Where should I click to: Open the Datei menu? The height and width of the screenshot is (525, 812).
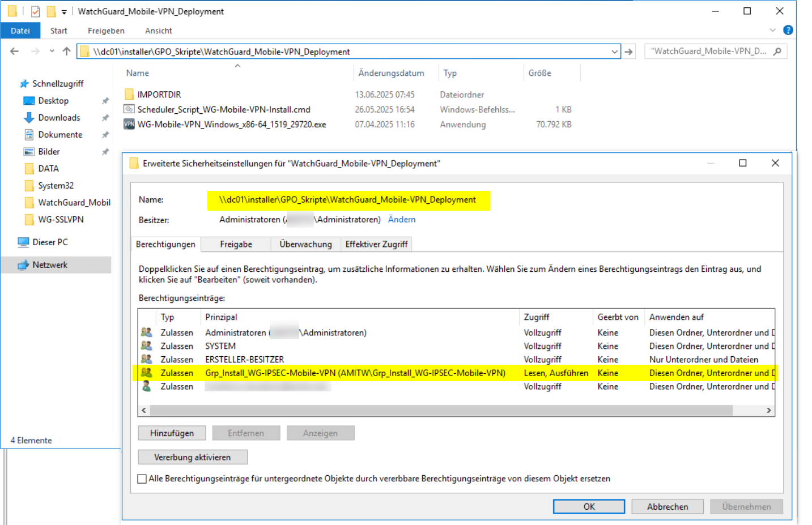pos(20,31)
